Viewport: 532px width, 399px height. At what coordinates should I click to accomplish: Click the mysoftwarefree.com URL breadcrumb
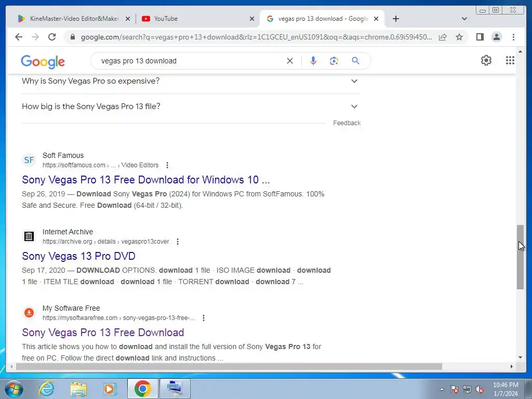pos(119,318)
